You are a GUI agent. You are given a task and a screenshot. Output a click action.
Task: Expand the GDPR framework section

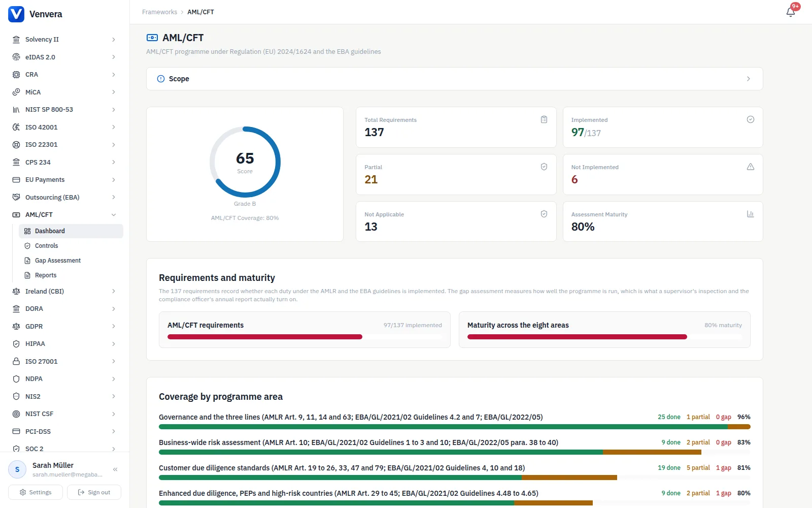(114, 326)
